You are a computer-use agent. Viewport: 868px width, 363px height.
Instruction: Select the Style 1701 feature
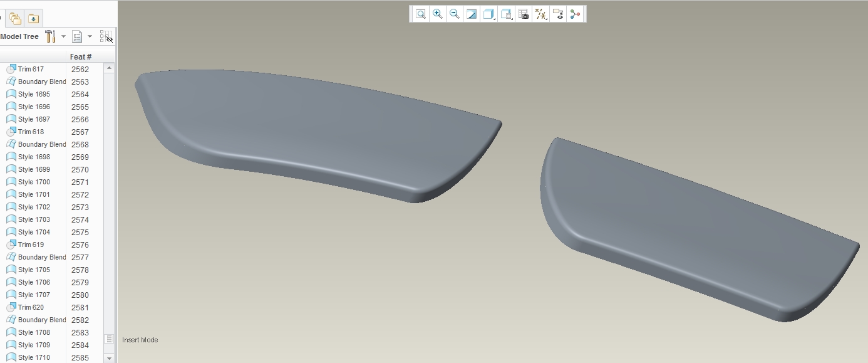click(34, 194)
